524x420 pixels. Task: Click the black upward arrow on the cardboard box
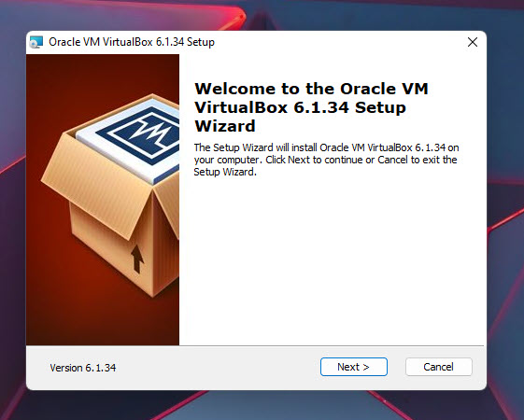pyautogui.click(x=137, y=259)
